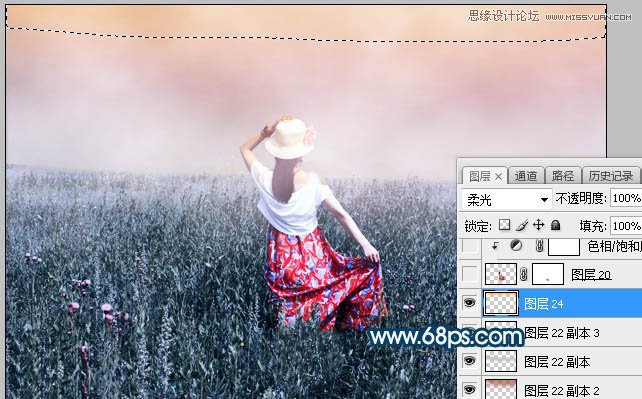Viewport: 642px width, 399px height.
Task: Show the 图层 20 layer visibility box
Action: tap(470, 274)
